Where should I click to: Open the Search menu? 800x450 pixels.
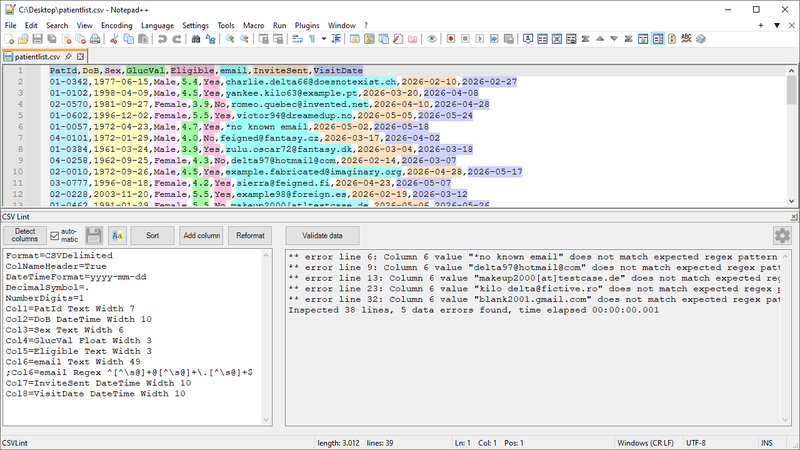pos(57,26)
